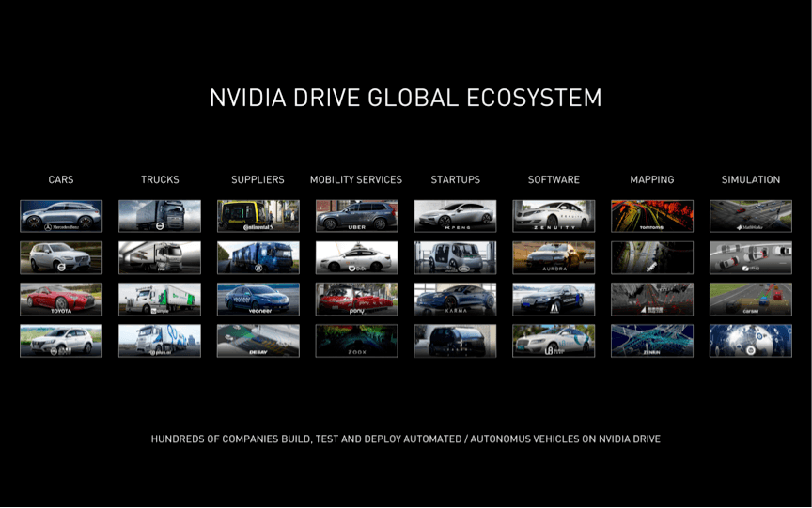Open the Mercedes-Benz car thumbnail
The image size is (812, 508).
pos(61,216)
